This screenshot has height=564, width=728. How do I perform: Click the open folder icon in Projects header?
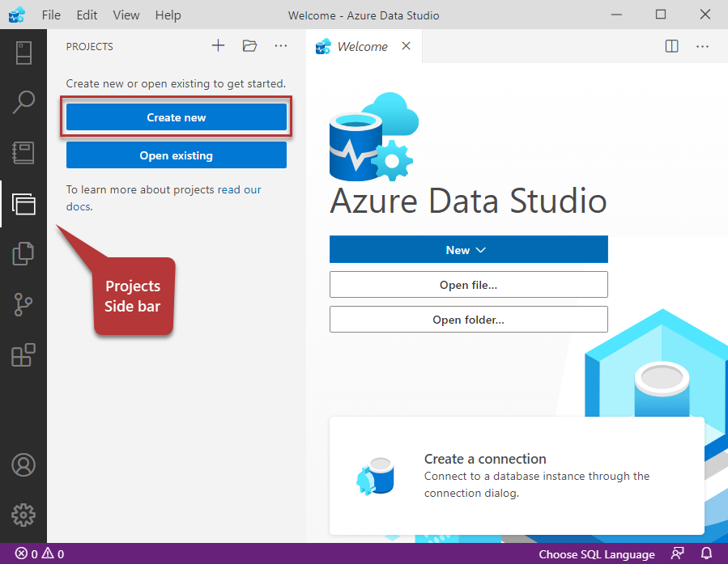pyautogui.click(x=249, y=45)
